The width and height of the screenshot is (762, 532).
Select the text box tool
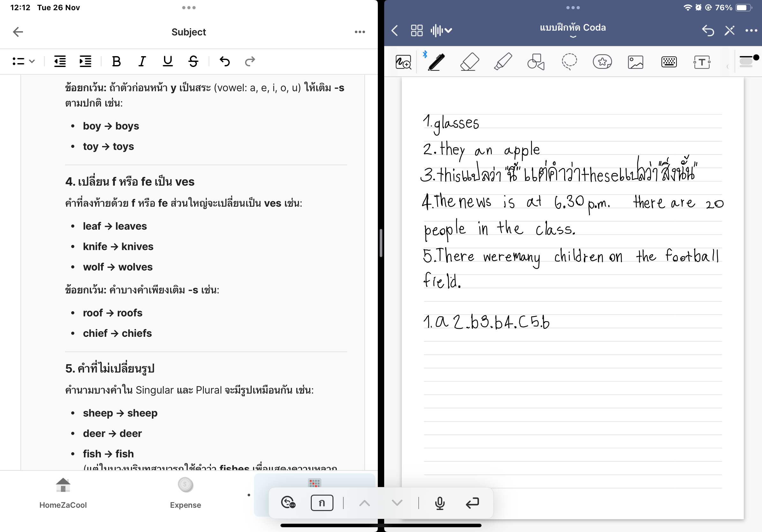(702, 62)
